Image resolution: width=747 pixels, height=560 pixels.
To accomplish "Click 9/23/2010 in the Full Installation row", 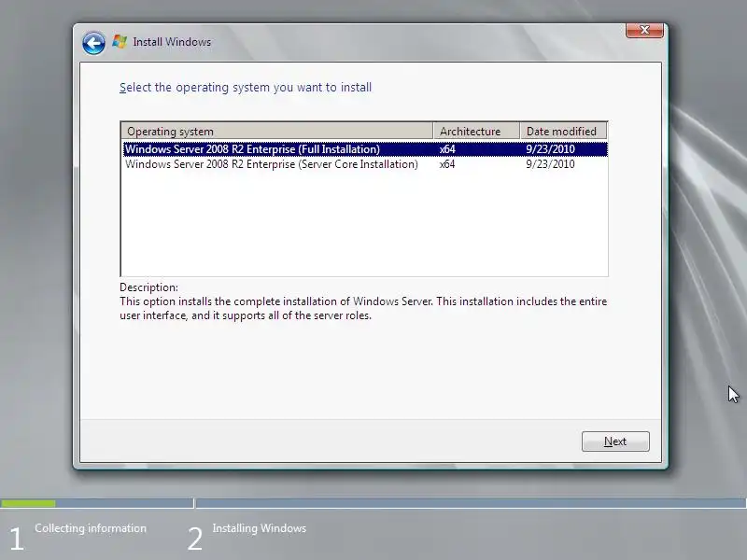I will [550, 149].
